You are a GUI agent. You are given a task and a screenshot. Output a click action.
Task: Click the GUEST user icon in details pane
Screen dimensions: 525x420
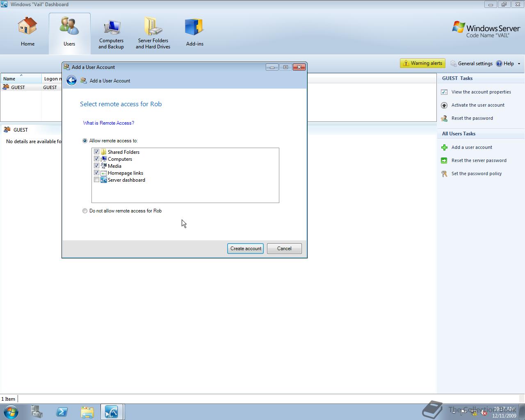point(7,130)
